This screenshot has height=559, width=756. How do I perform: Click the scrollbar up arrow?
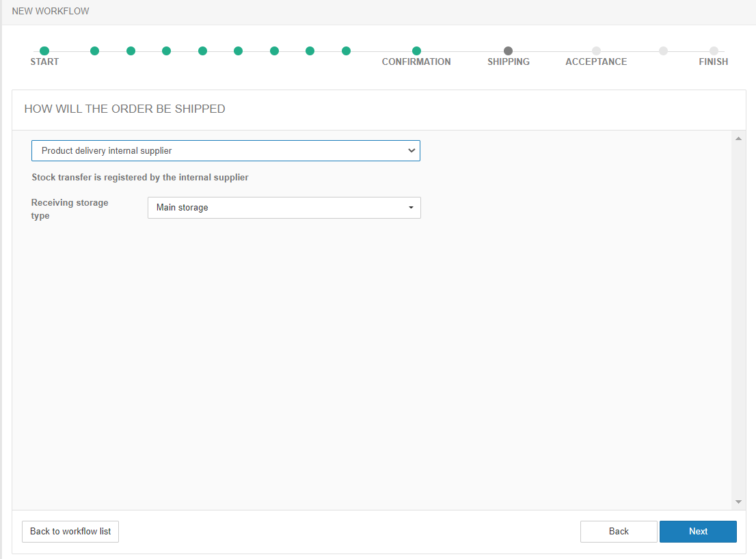(x=738, y=139)
